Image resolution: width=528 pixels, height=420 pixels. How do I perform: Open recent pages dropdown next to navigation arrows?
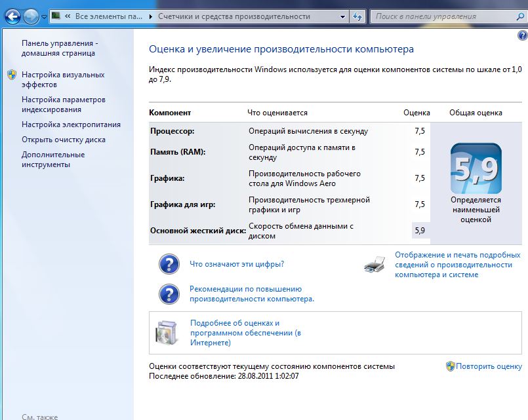click(44, 16)
